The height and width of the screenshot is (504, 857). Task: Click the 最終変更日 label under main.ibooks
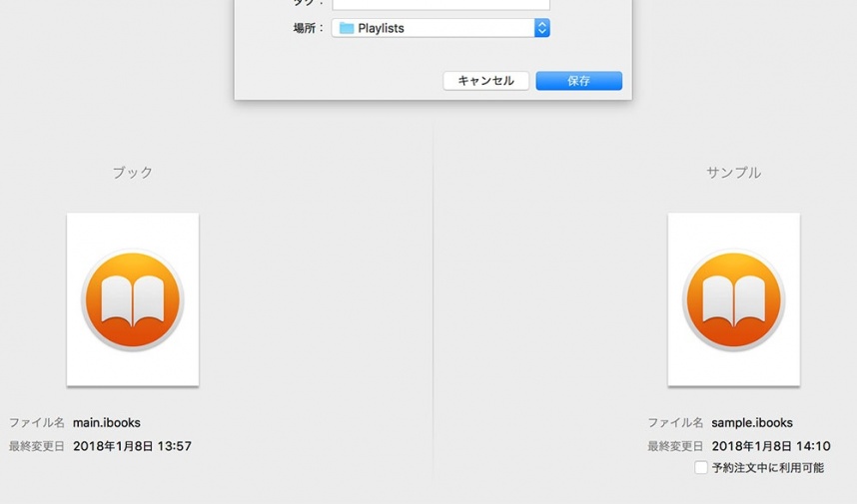[x=37, y=446]
